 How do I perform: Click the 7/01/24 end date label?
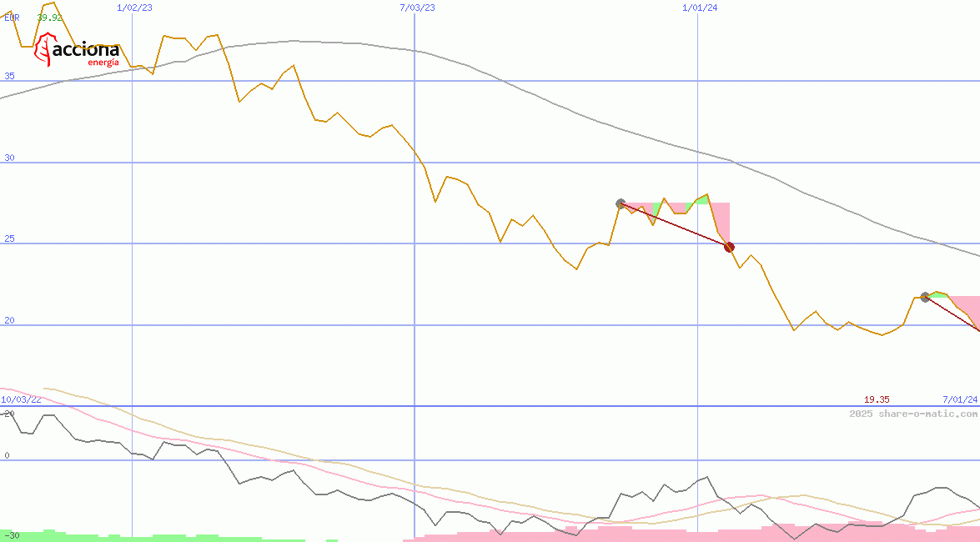pos(960,399)
